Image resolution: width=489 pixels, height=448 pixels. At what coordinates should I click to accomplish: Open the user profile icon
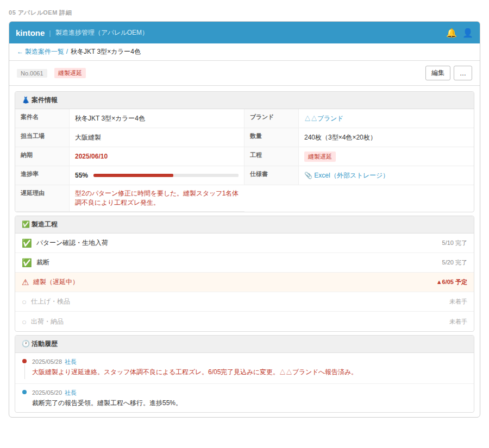467,33
